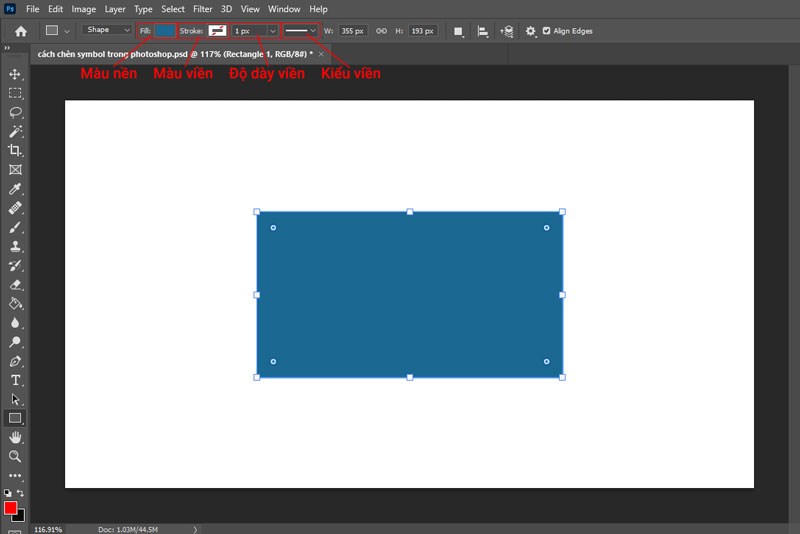Activate the Zoom tool
This screenshot has width=800, height=534.
coord(15,456)
